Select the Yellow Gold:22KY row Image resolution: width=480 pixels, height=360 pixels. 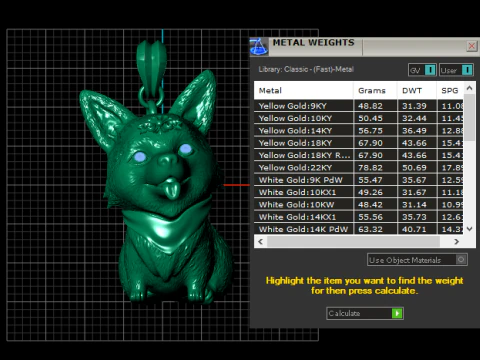click(358, 168)
